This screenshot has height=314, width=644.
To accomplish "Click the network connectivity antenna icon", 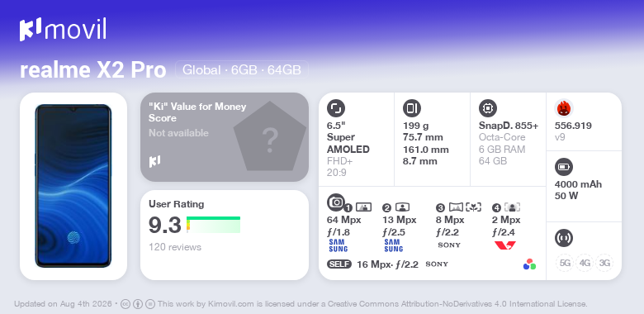I will [564, 238].
